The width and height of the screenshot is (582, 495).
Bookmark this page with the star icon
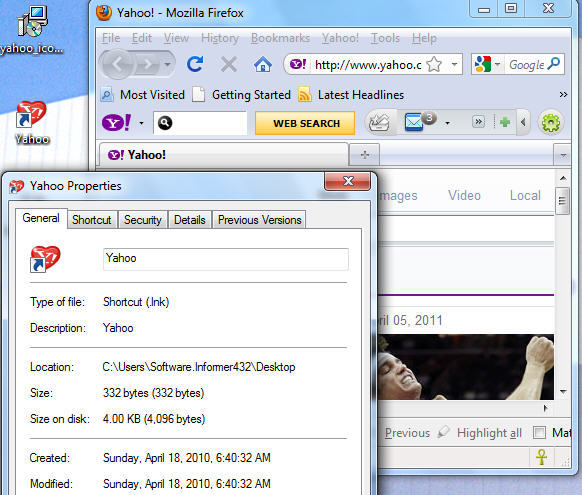(x=434, y=65)
